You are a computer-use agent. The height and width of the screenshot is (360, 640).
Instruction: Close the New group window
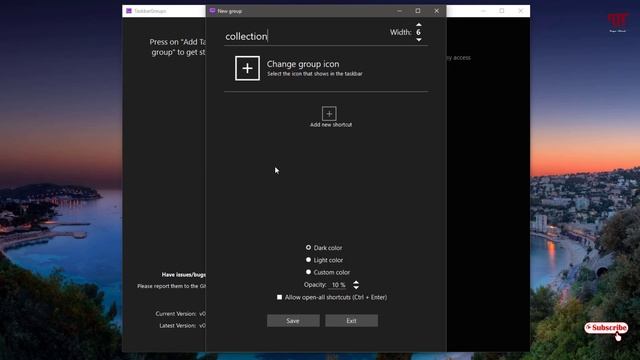point(436,11)
